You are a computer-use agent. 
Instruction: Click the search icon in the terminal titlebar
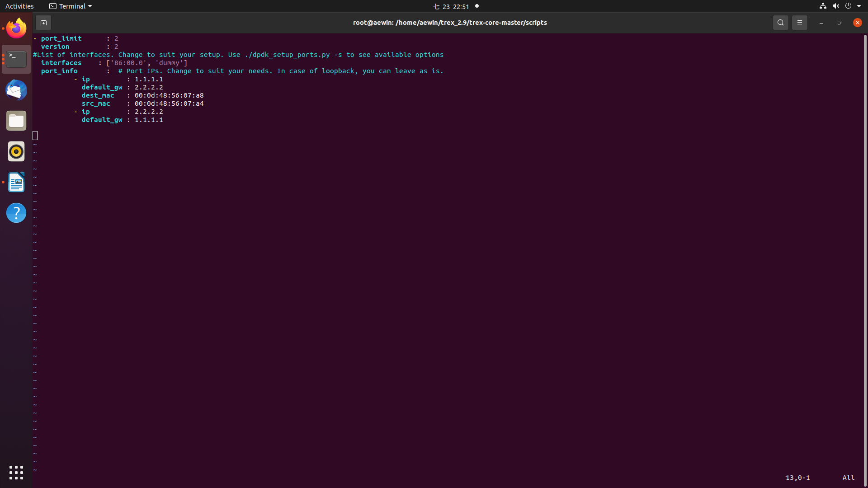[780, 22]
